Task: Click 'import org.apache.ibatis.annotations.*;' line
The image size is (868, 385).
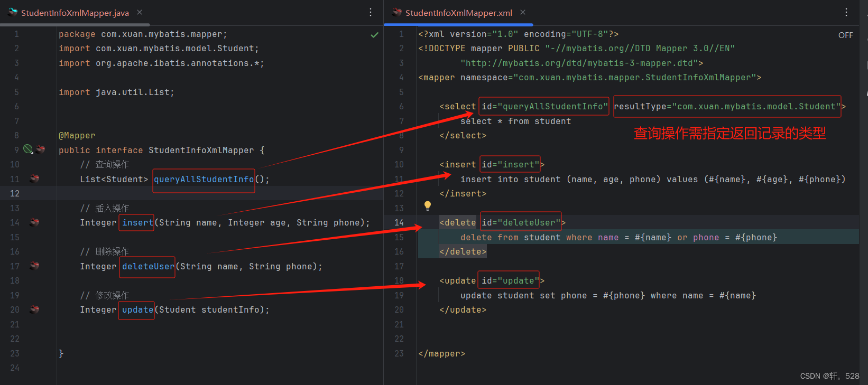Action: point(161,63)
